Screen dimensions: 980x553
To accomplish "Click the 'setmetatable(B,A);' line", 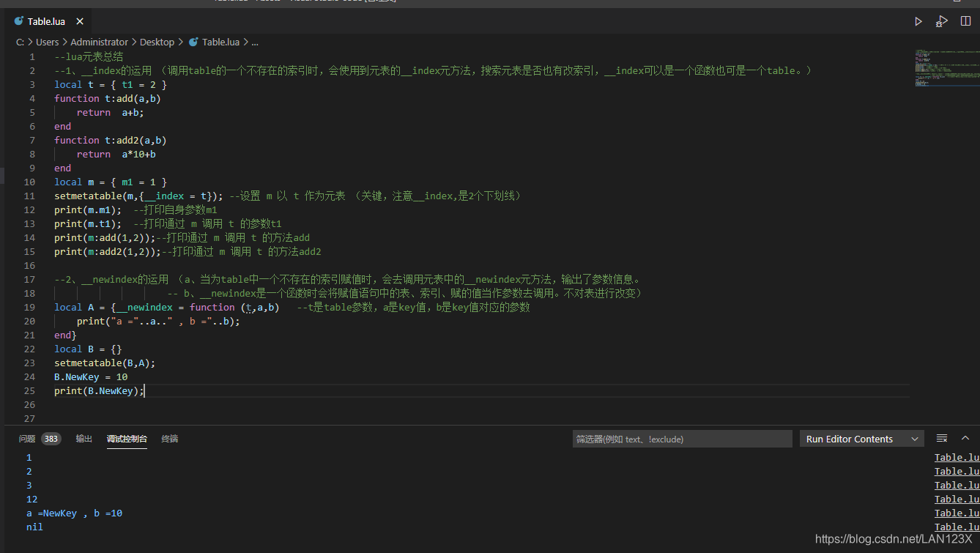I will click(105, 363).
